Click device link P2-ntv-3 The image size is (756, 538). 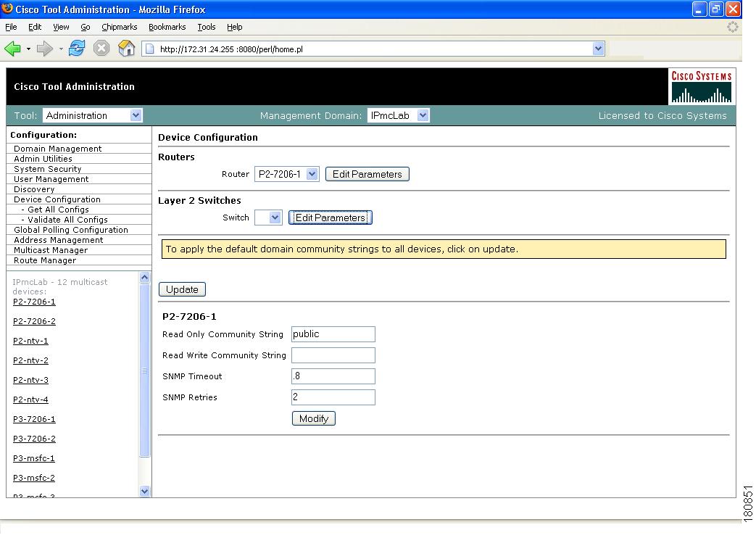(30, 380)
